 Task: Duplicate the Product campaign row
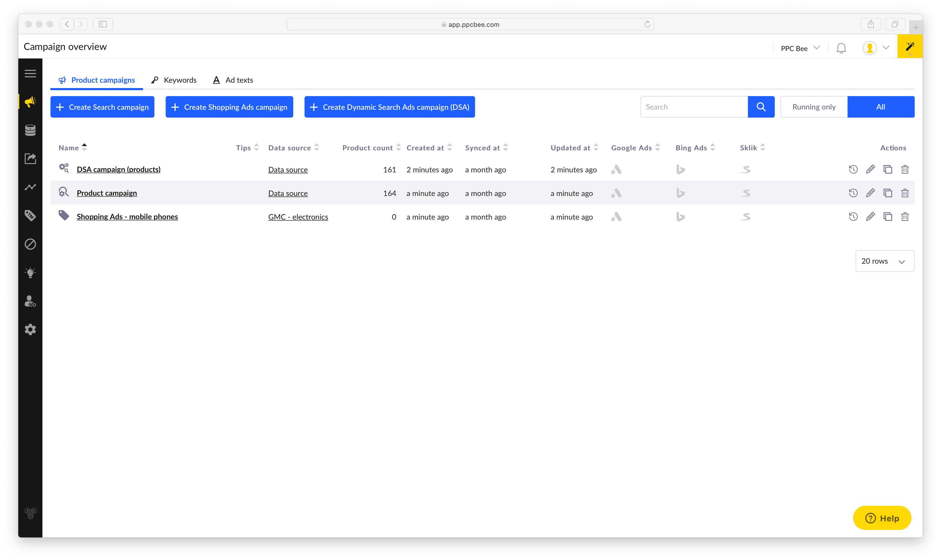pyautogui.click(x=887, y=193)
